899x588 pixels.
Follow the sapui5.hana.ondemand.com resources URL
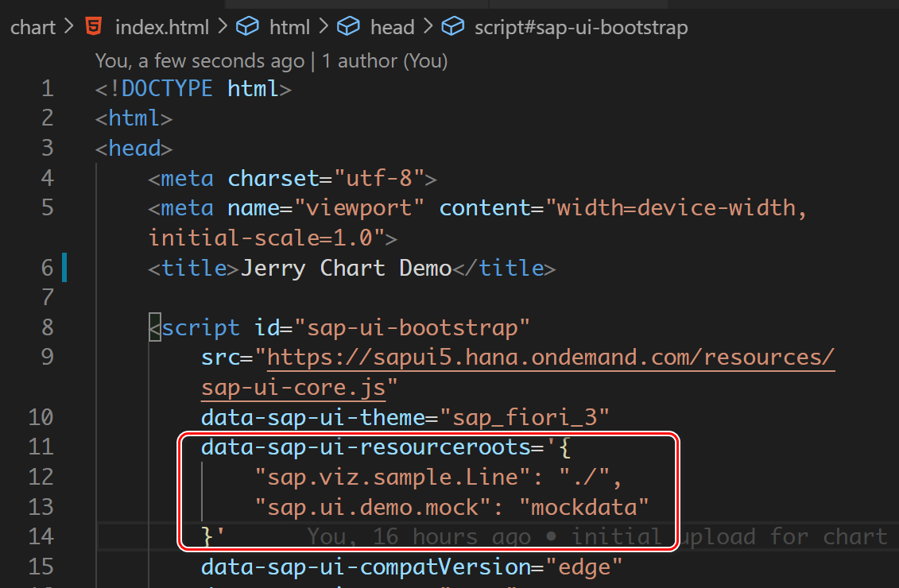[x=551, y=358]
